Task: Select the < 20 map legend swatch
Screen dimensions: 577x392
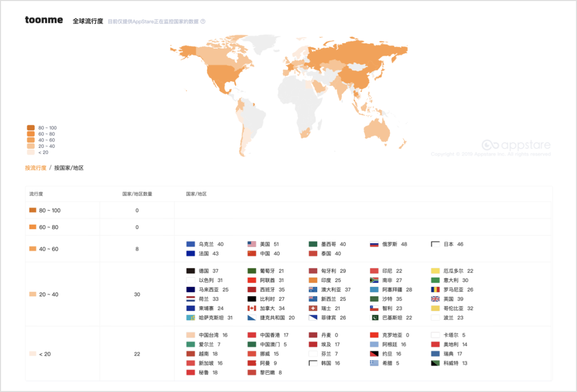Action: click(x=31, y=152)
